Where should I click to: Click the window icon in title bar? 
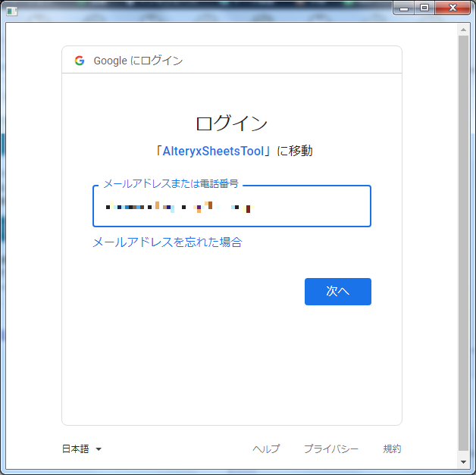12,11
